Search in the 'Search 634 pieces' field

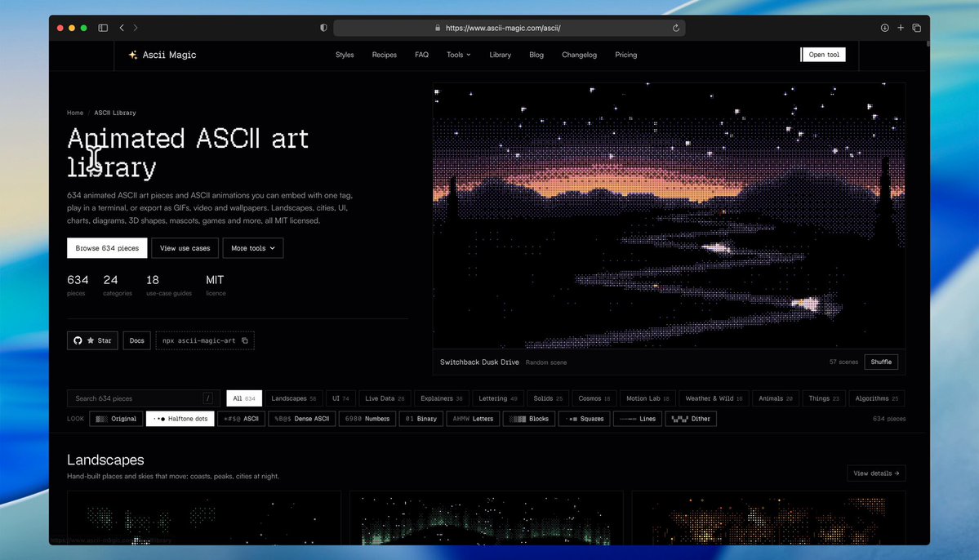click(x=143, y=398)
